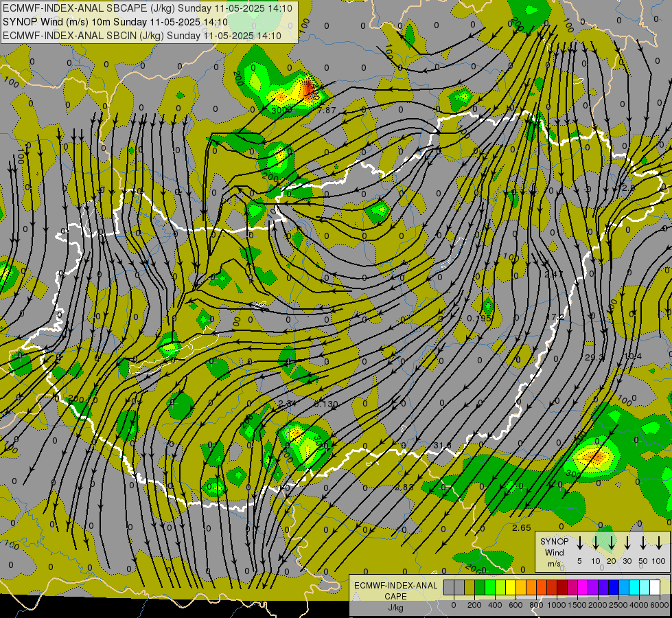The image size is (672, 618).
Task: Click the J/kg unit label in legend
Action: (x=395, y=608)
